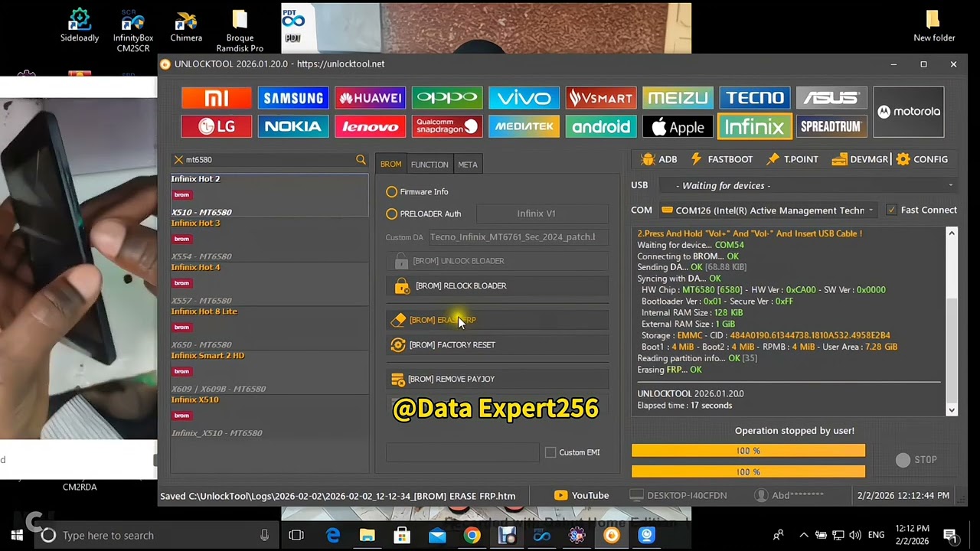This screenshot has height=551, width=980.
Task: Open Task View on taskbar
Action: (296, 535)
